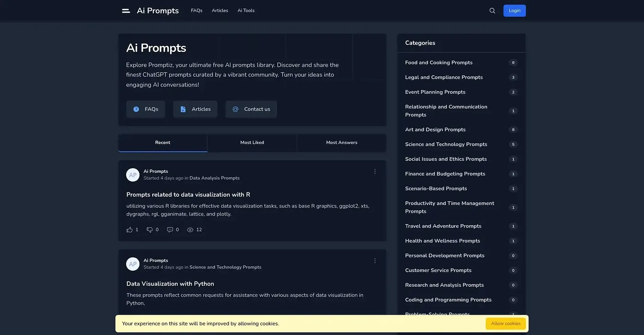Click the AP avatar on the R visualization post
This screenshot has height=335, width=644.
(133, 175)
